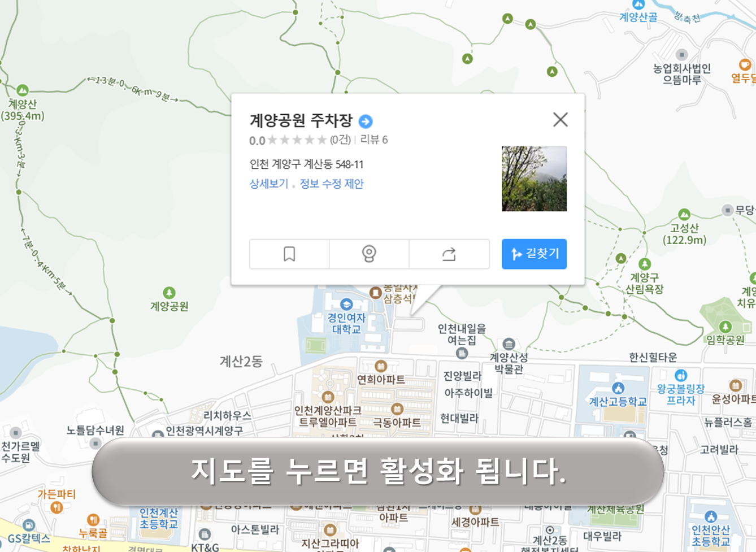Screen dimensions: 756x552
Task: Select the 계양공원 tree marker
Action: [168, 293]
